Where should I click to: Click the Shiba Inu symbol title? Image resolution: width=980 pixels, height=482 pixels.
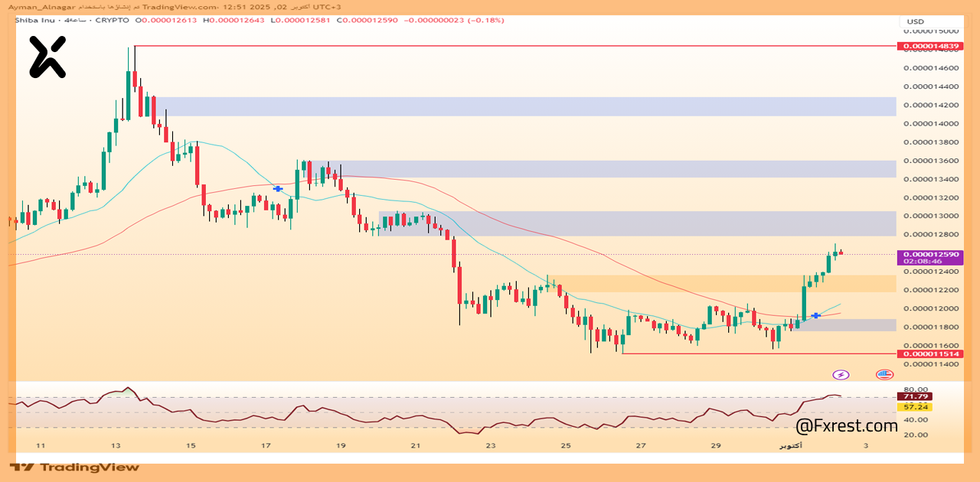point(38,20)
